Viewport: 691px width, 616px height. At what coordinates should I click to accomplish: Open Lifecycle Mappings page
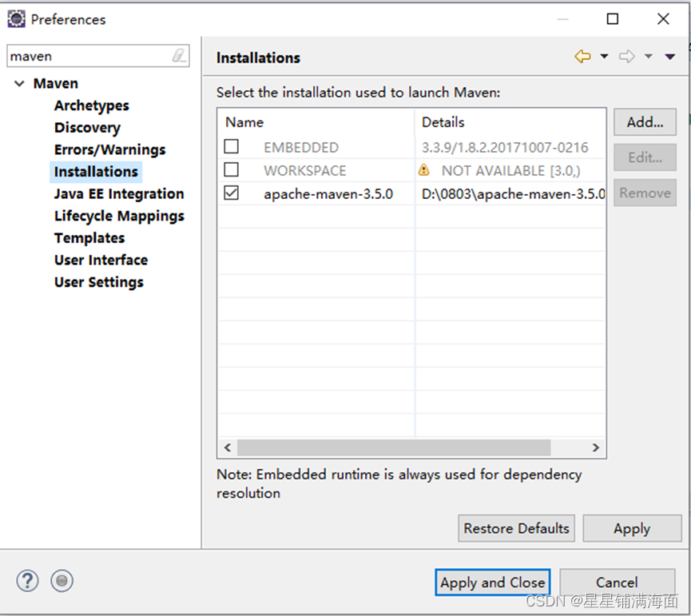(x=119, y=216)
